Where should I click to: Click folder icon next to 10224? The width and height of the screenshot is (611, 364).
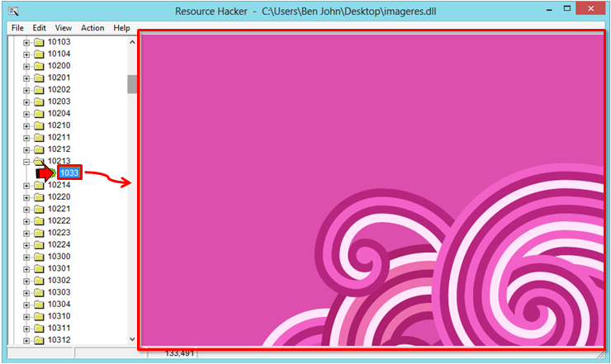point(38,244)
